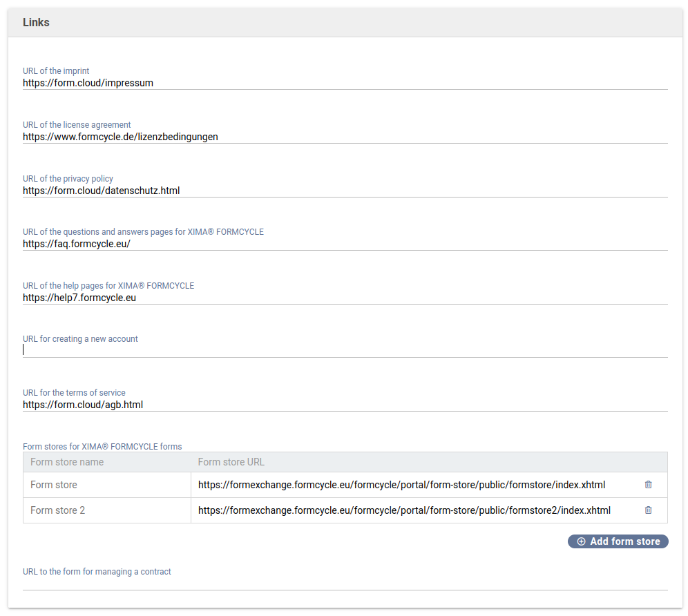Focus the URL of the imprint field
The height and width of the screenshot is (616, 688).
click(x=344, y=83)
